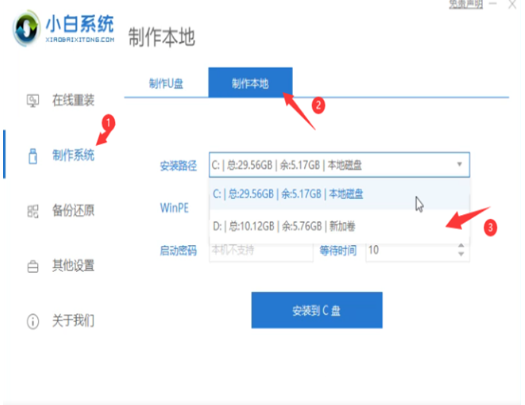The height and width of the screenshot is (405, 525).
Task: Expand the 安装路径 dropdown arrow
Action: coord(459,164)
